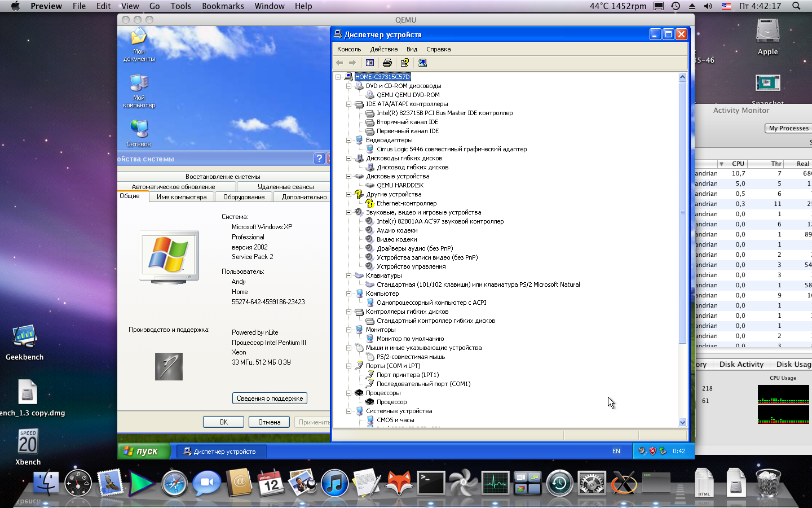The width and height of the screenshot is (812, 508).
Task: Open Finder from the Dock
Action: [46, 484]
